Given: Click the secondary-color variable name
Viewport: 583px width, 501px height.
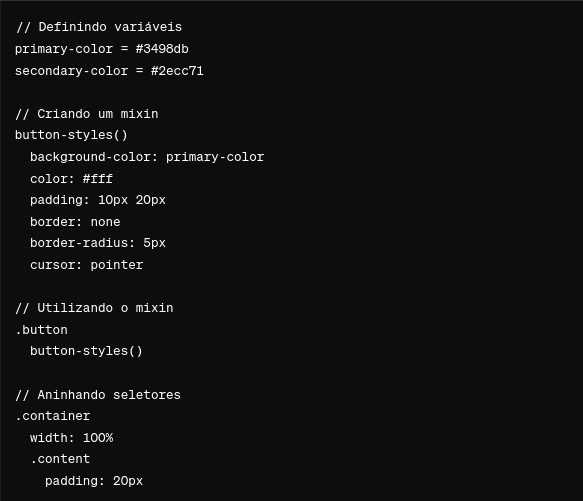Looking at the screenshot, I should tap(71, 71).
